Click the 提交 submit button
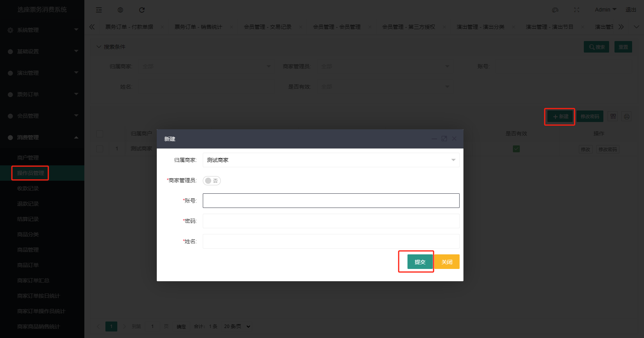 420,262
